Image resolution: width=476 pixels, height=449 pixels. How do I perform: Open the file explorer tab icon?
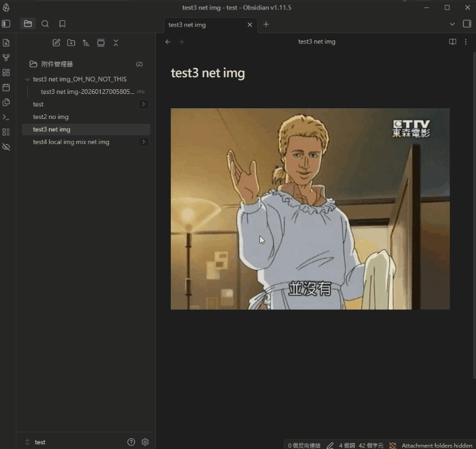(28, 24)
